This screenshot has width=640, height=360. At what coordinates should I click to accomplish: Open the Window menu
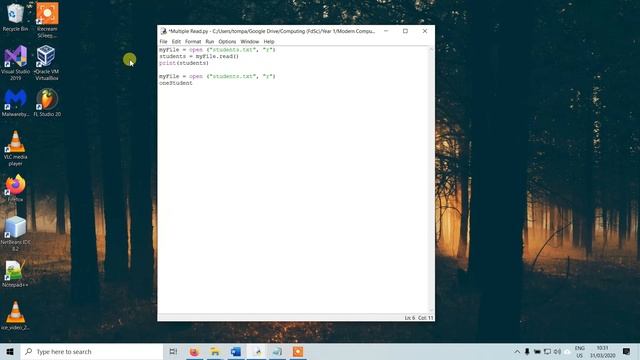[249, 42]
